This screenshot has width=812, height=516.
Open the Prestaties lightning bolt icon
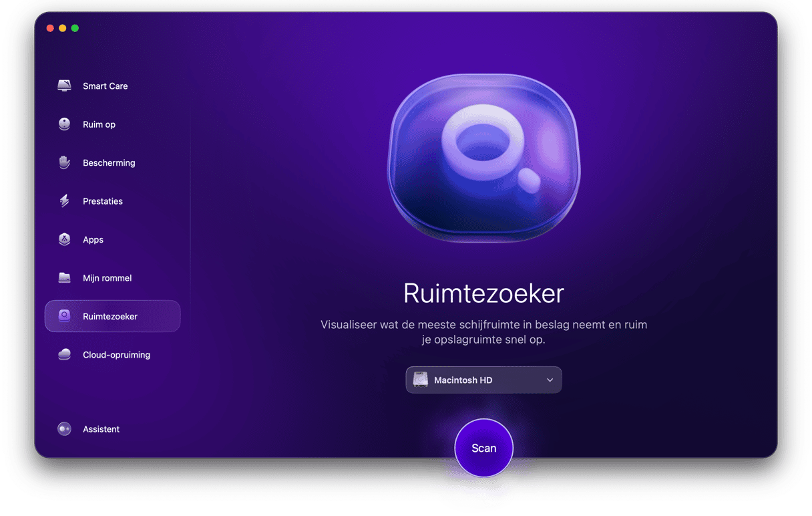pyautogui.click(x=64, y=201)
